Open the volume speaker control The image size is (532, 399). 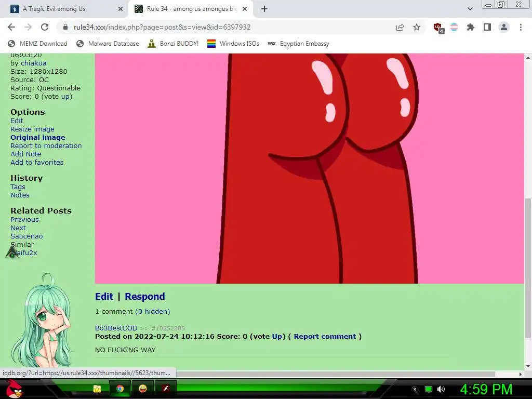tap(441, 389)
